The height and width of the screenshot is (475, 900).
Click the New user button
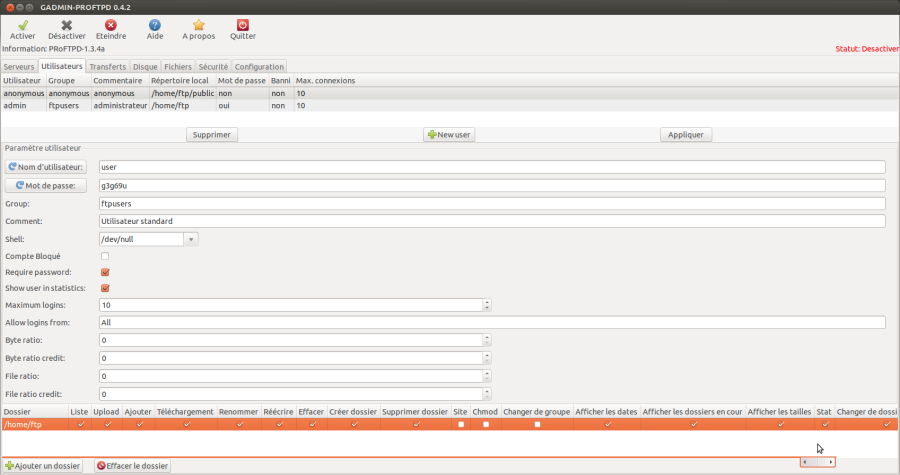[449, 134]
